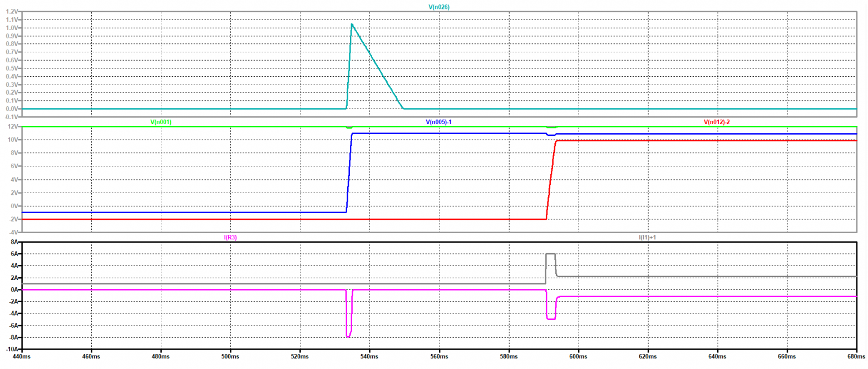Select the red V(n012)-2 trace label
Screen dimensions: 868x369
pyautogui.click(x=717, y=121)
